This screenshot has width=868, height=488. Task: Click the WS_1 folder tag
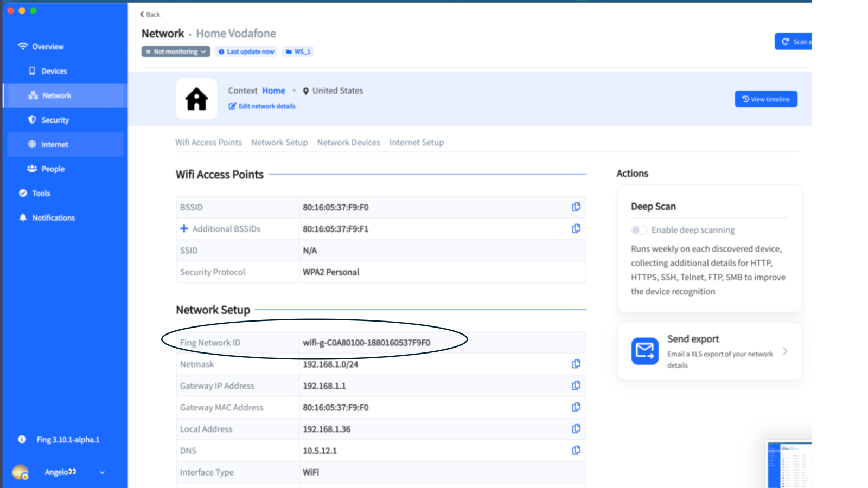click(298, 52)
